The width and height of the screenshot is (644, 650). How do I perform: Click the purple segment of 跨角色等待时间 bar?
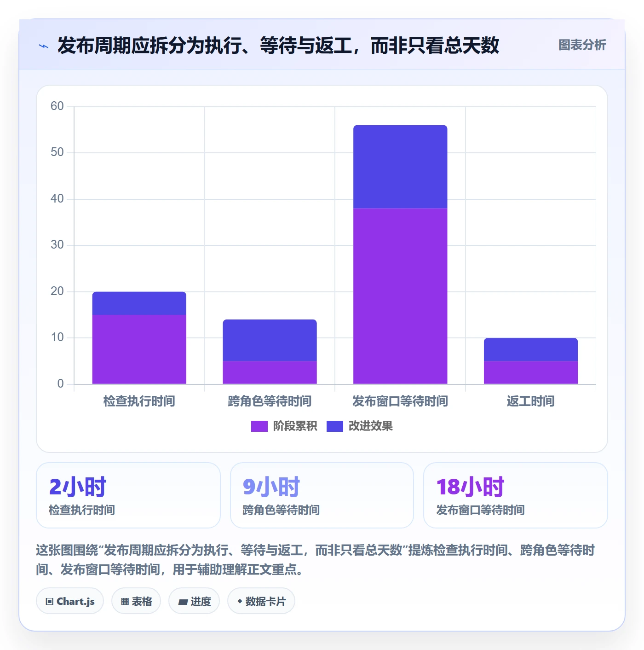270,372
